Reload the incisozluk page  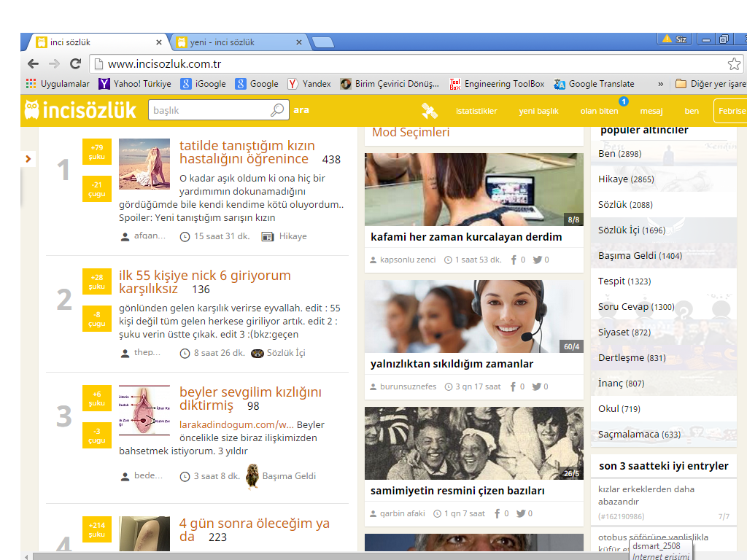click(75, 64)
